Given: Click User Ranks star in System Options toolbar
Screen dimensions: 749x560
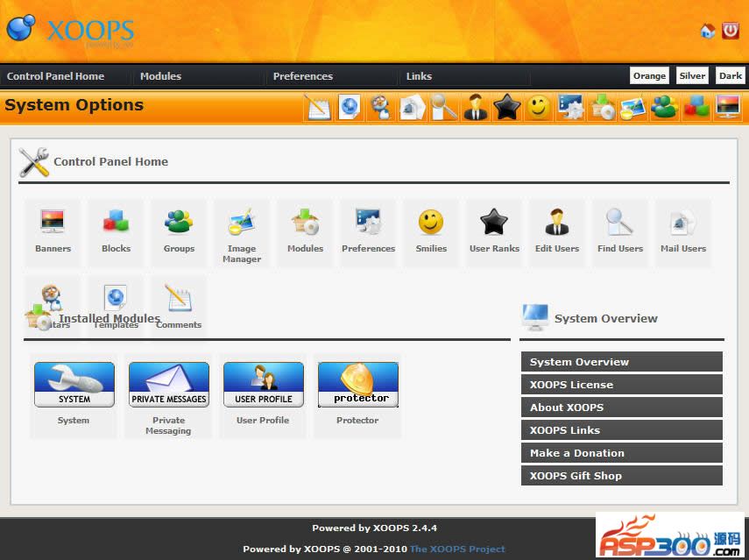Looking at the screenshot, I should point(507,108).
